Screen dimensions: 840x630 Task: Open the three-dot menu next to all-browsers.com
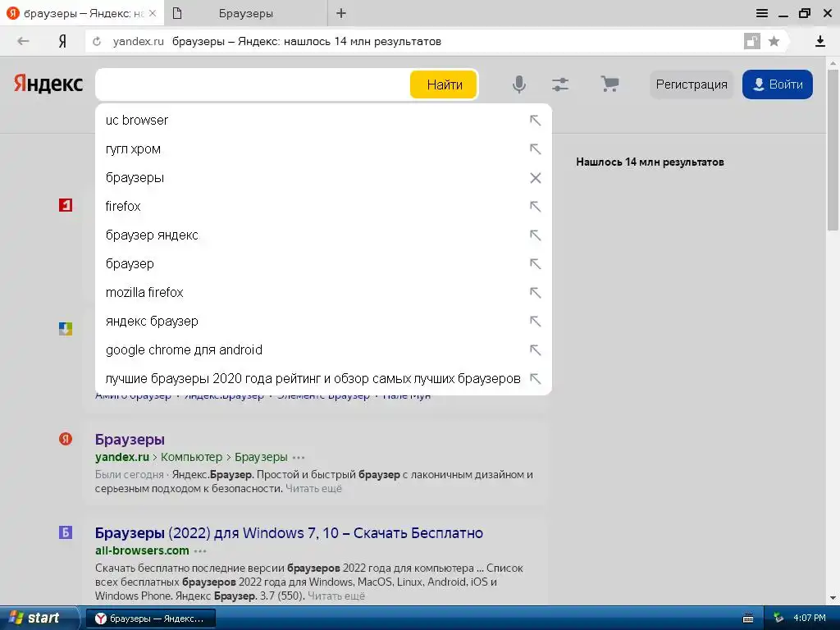pyautogui.click(x=200, y=551)
